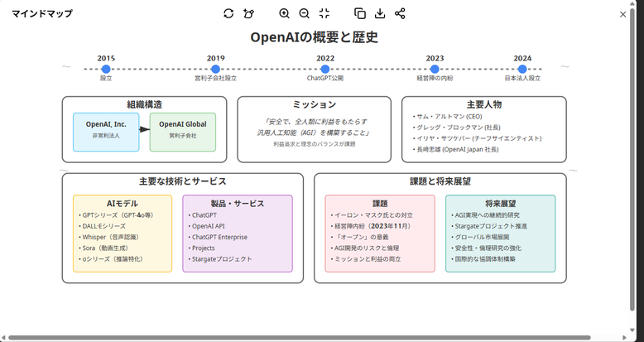Click 長﨑忠雄 (OpenAI Japan 社長) entry

456,150
